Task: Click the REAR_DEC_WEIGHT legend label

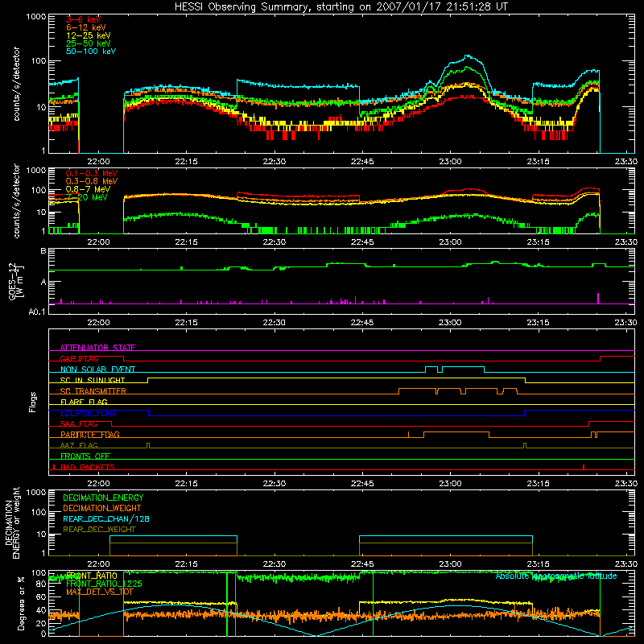Action: pos(99,530)
